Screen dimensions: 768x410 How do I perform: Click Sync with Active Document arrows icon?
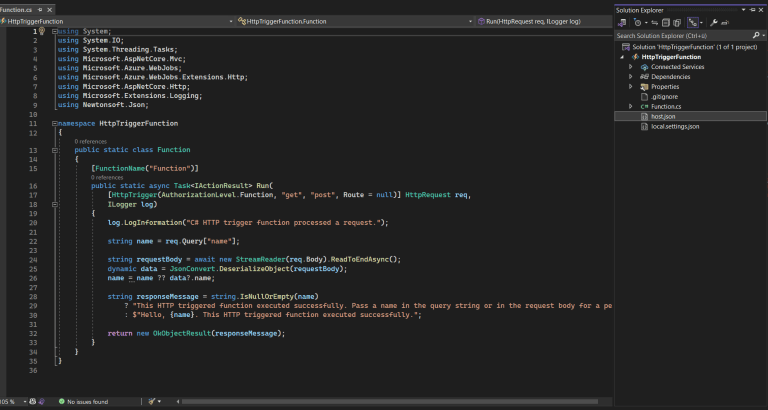[654, 23]
